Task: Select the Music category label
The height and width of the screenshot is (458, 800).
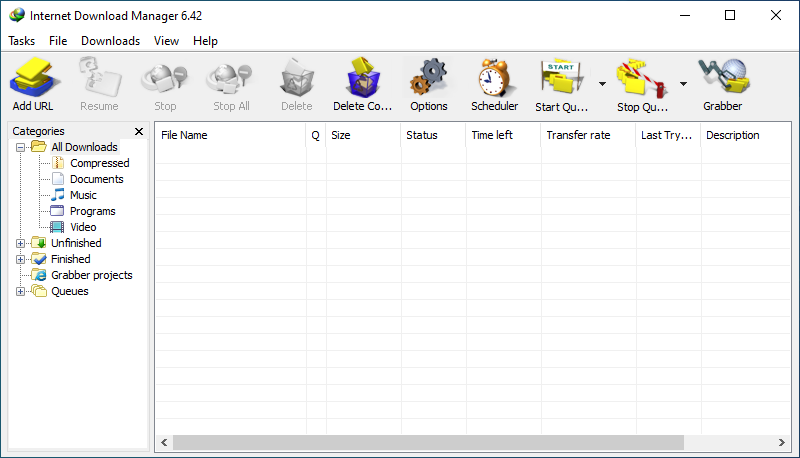Action: (84, 195)
